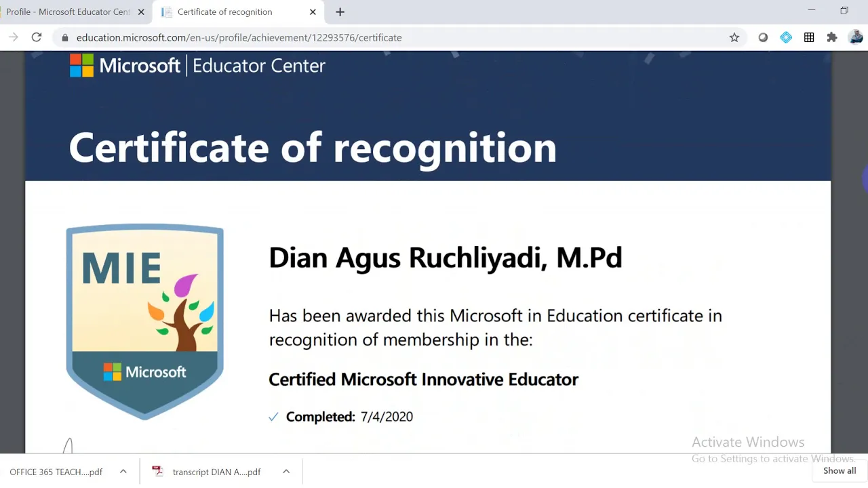Expand options for OFFICE 365 TEACH download

click(x=123, y=472)
